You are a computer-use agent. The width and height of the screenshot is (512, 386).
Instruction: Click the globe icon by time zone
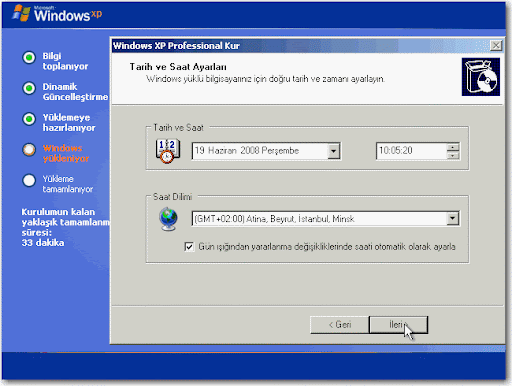tap(168, 219)
